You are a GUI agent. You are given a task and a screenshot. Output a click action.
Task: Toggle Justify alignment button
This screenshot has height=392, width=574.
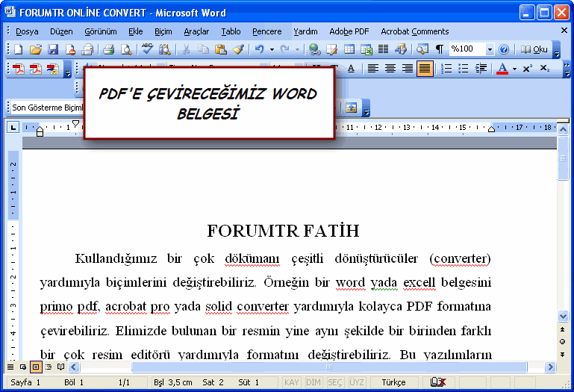coord(425,69)
